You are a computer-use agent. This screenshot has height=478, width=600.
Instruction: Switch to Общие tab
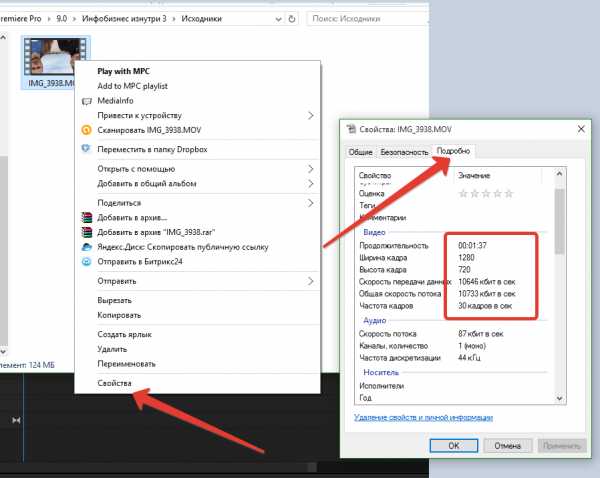pos(360,152)
